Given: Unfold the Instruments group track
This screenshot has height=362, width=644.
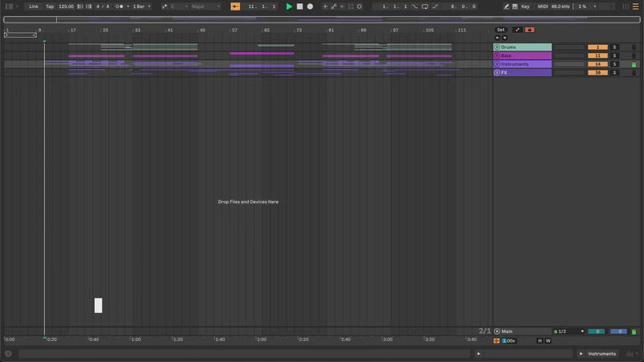Looking at the screenshot, I should click(497, 64).
